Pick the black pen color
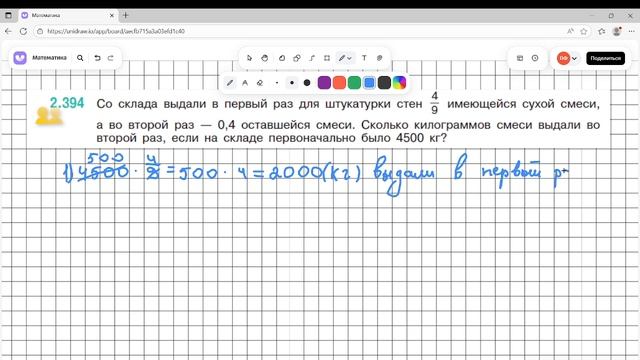The width and height of the screenshot is (640, 360). (384, 83)
